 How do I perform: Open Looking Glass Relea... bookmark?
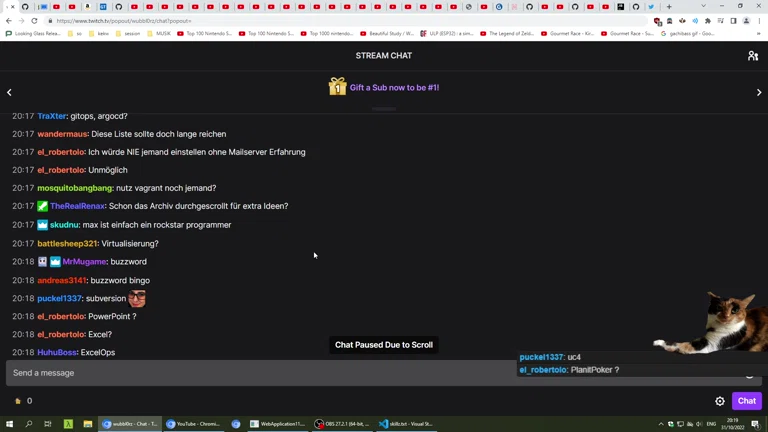pyautogui.click(x=33, y=34)
